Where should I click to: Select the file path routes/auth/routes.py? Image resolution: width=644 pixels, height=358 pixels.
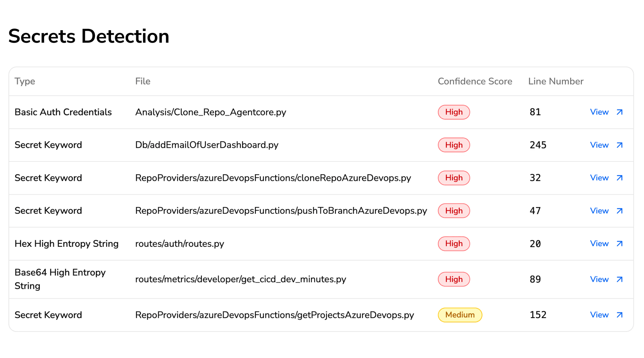coord(180,244)
